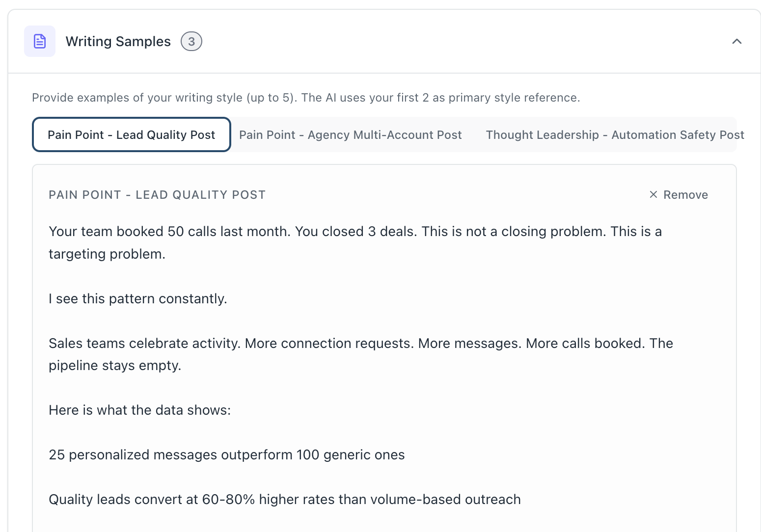This screenshot has width=761, height=532.
Task: Click the words 'targeting problem.' in the sample
Action: pyautogui.click(x=107, y=254)
